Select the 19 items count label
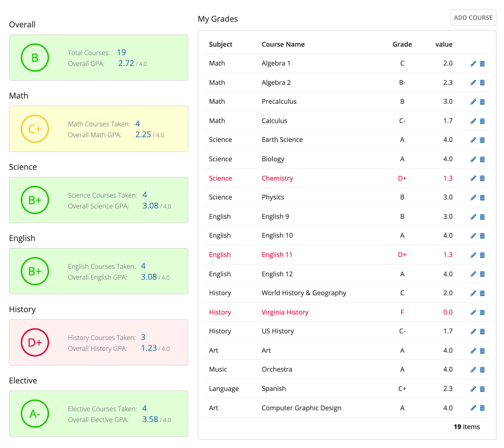 (466, 426)
